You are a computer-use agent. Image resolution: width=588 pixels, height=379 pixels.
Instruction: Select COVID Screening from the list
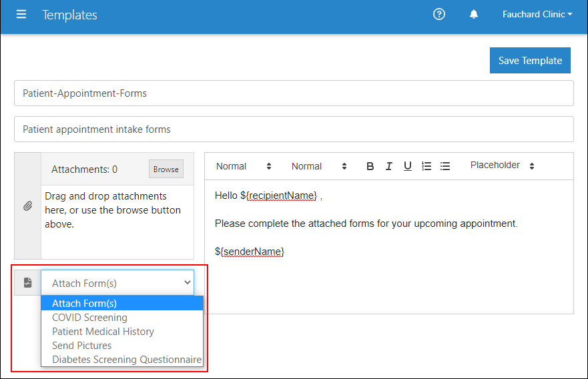click(122, 317)
